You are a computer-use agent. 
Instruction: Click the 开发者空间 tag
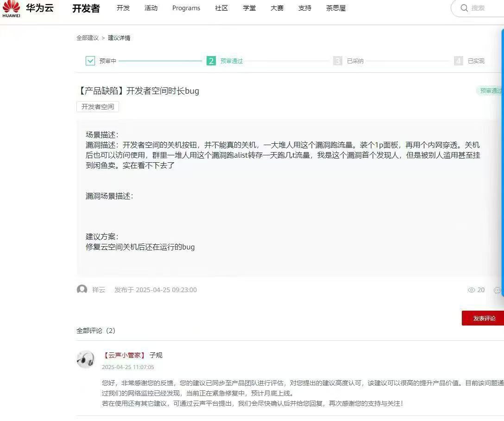(x=98, y=107)
